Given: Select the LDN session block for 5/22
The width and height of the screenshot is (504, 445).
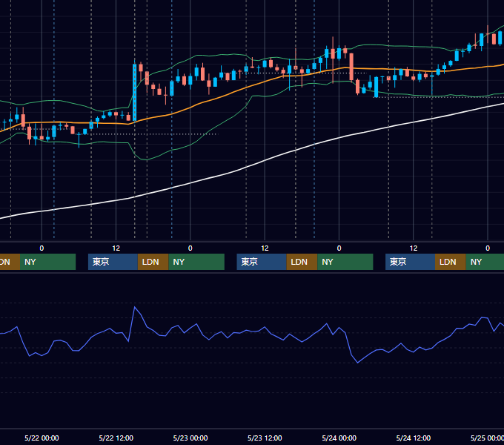Looking at the screenshot, I should (x=153, y=262).
